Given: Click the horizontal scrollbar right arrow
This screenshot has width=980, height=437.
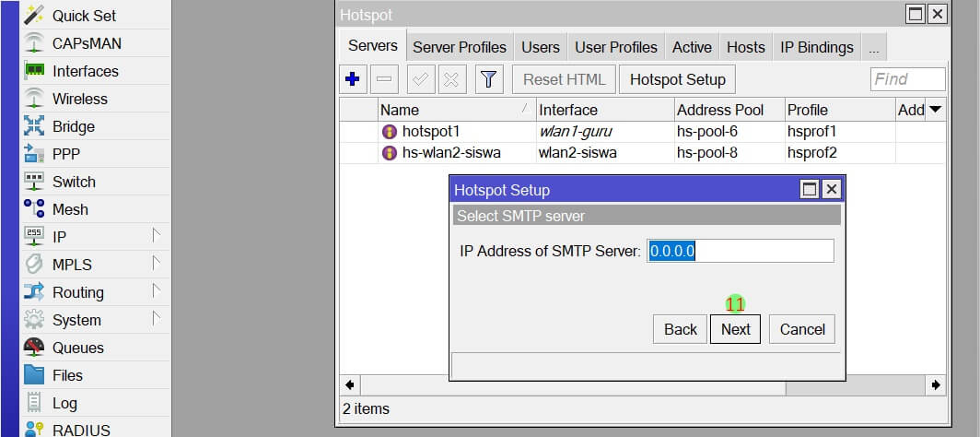Looking at the screenshot, I should pos(936,384).
